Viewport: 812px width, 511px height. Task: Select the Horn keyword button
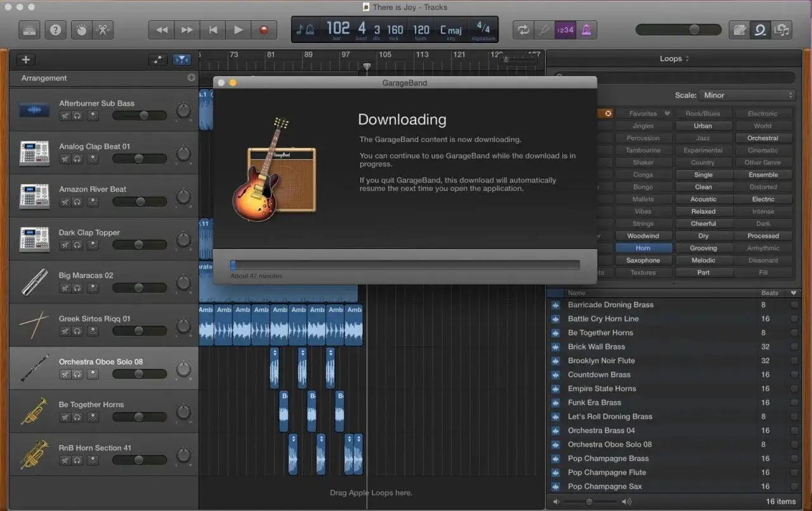point(643,248)
